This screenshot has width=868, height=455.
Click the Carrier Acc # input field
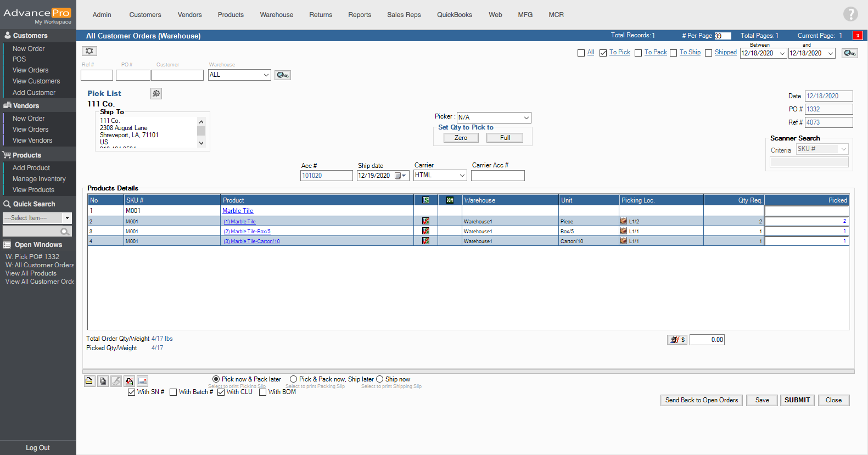pos(497,176)
